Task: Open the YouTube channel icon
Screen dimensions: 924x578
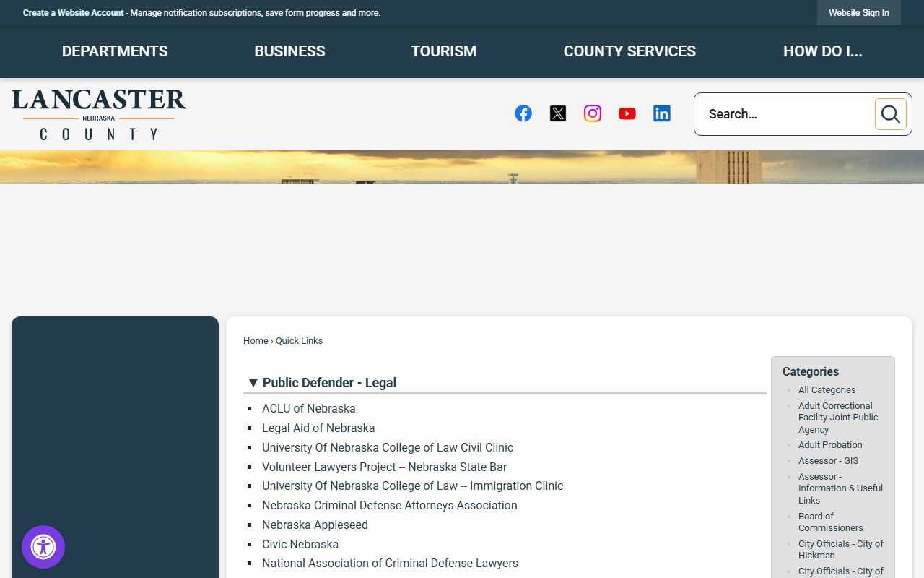Action: [627, 113]
